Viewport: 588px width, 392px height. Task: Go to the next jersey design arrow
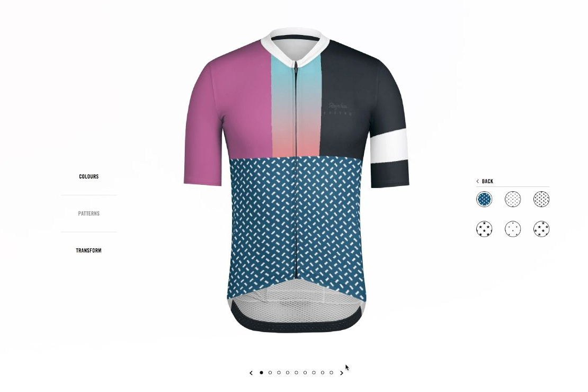click(341, 373)
